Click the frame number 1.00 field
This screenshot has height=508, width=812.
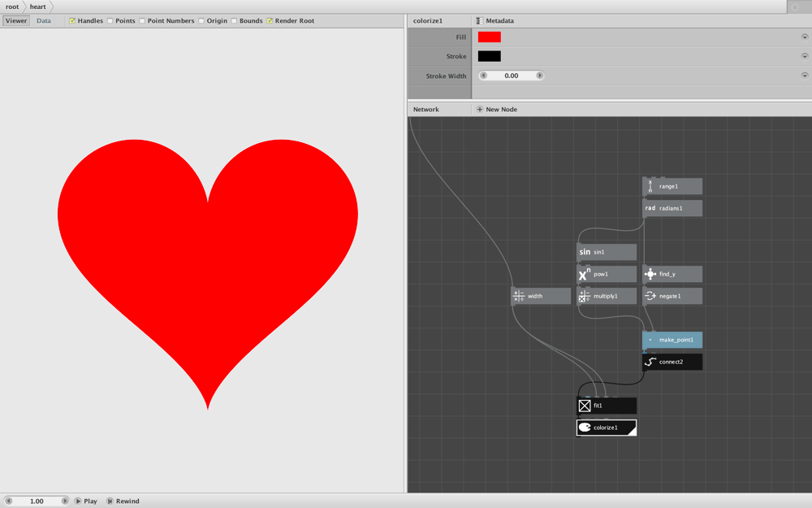coord(37,501)
